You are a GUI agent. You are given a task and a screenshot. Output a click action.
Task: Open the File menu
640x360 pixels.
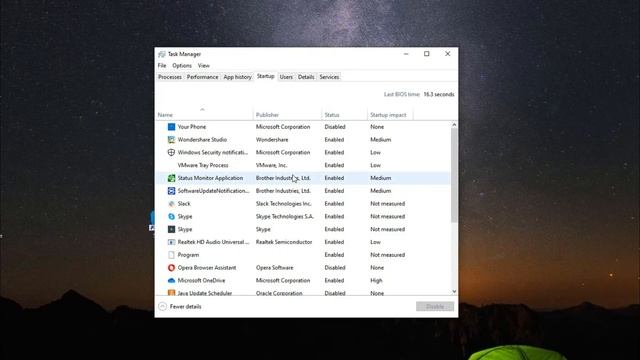click(x=162, y=65)
